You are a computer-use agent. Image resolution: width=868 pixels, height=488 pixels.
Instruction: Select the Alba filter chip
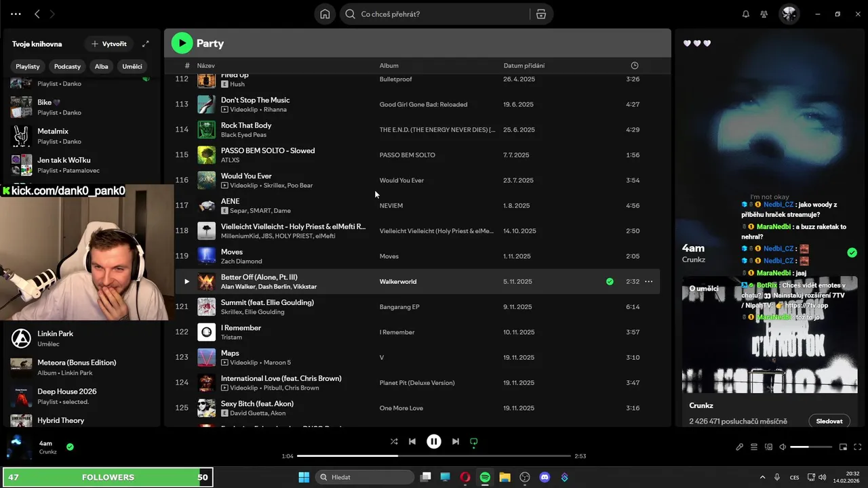(x=101, y=66)
